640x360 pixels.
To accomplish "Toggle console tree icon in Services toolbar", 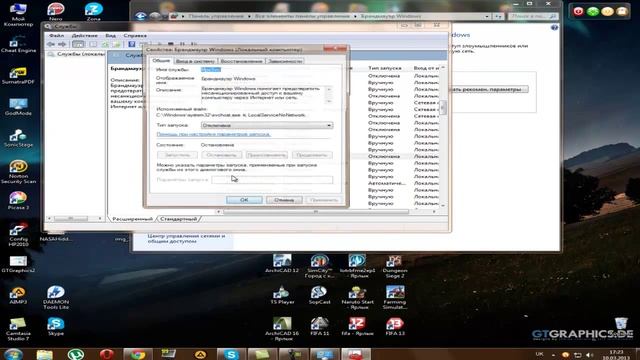I will 78,44.
